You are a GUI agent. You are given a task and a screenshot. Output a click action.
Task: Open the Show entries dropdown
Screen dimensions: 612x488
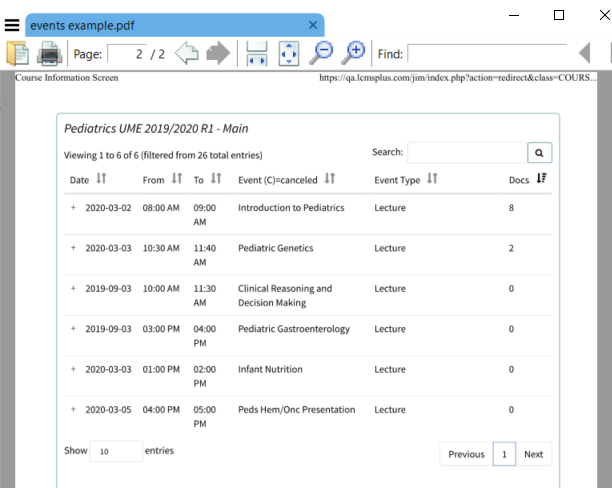point(116,451)
